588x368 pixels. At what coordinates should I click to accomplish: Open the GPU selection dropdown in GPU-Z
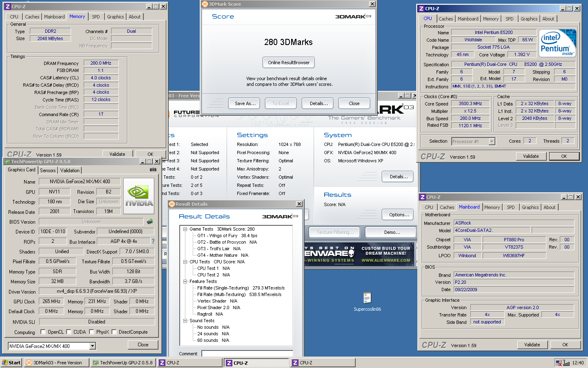(93, 346)
